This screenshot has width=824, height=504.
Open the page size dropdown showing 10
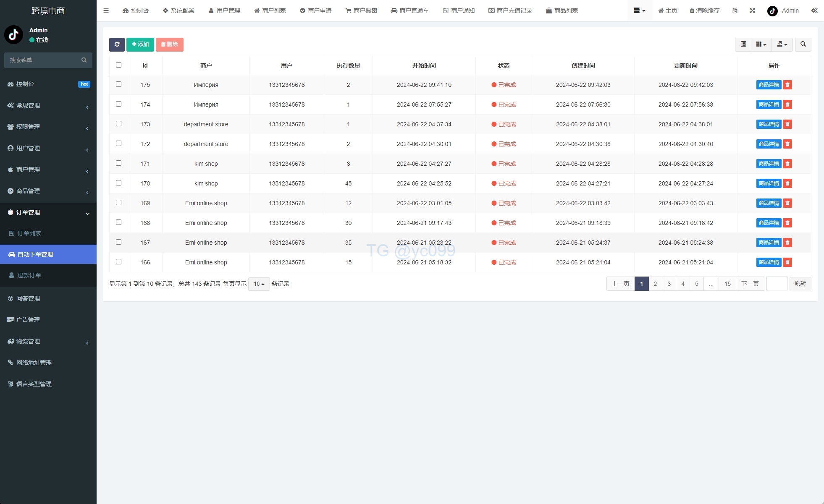(259, 284)
